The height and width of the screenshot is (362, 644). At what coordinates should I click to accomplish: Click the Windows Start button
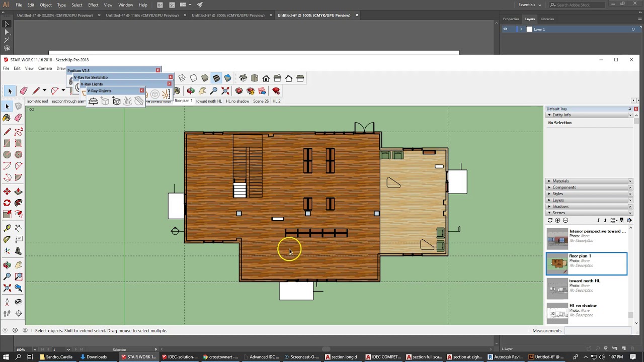[x=6, y=357]
